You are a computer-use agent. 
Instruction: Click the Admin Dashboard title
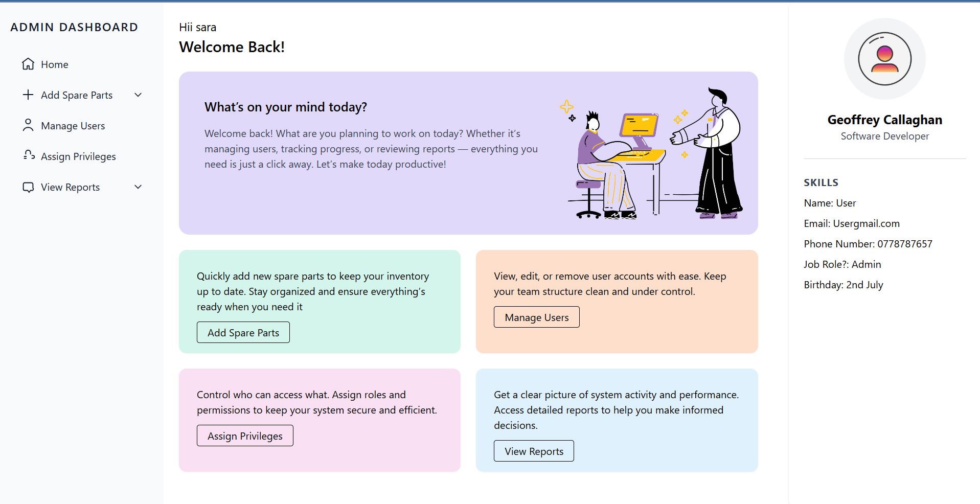click(74, 27)
